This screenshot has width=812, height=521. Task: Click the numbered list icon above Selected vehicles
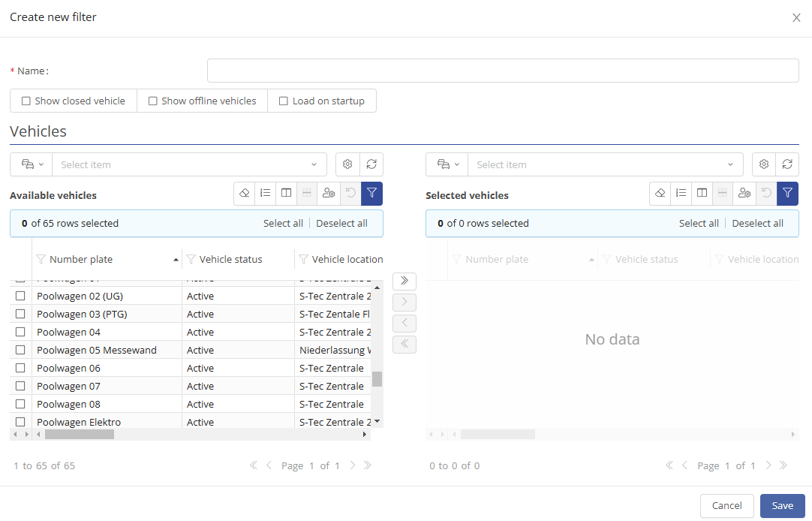pos(681,193)
